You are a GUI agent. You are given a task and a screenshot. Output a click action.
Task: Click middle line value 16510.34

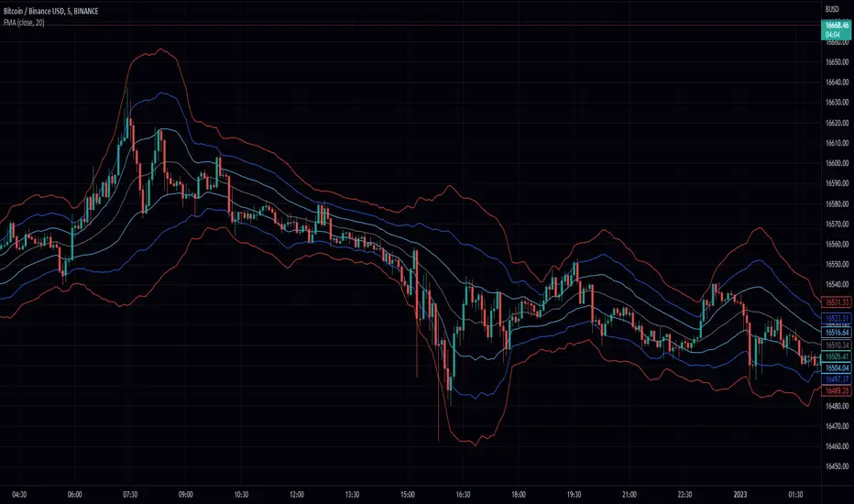(837, 345)
